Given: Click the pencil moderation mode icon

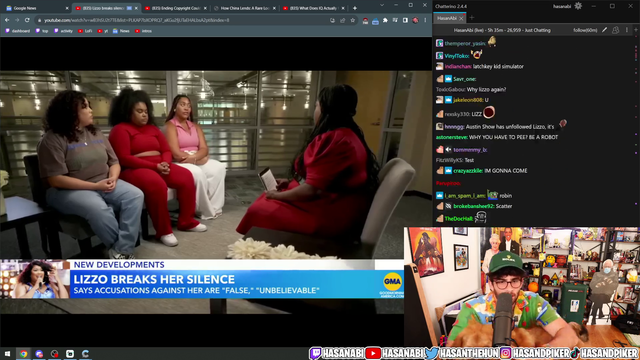Looking at the screenshot, I should [x=604, y=30].
